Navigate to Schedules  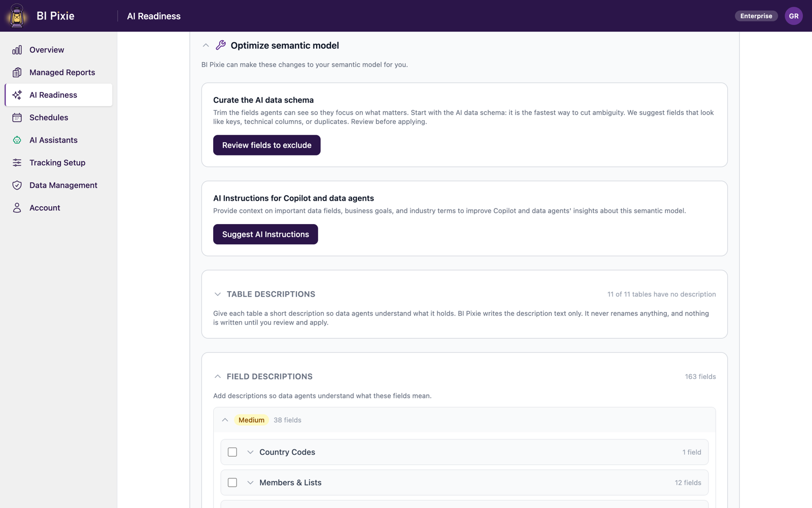58,117
